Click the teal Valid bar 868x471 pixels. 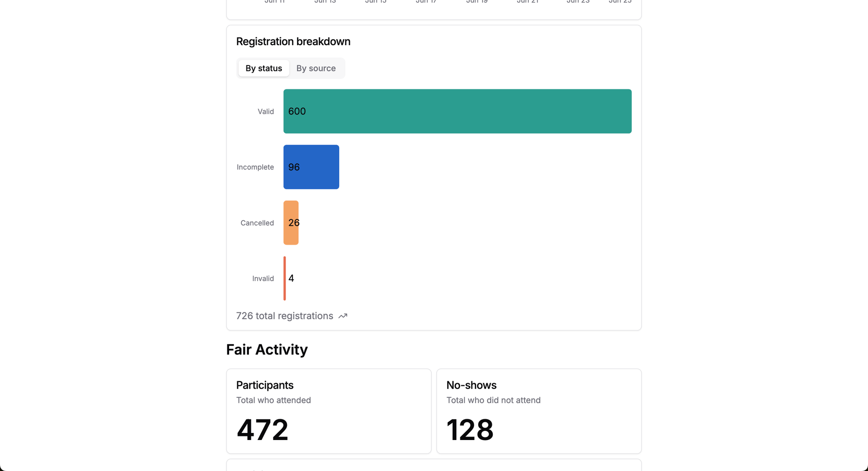457,111
